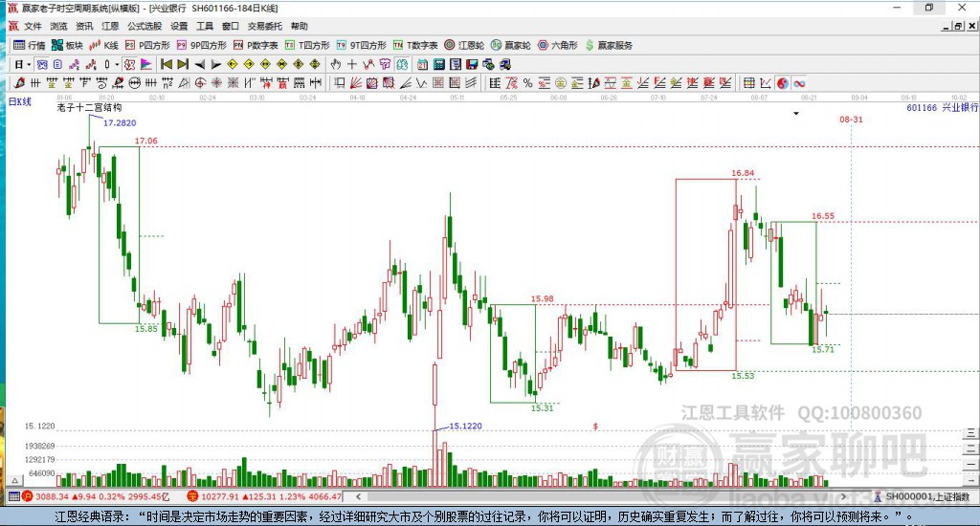Click the 08-31 date marker

coord(851,120)
